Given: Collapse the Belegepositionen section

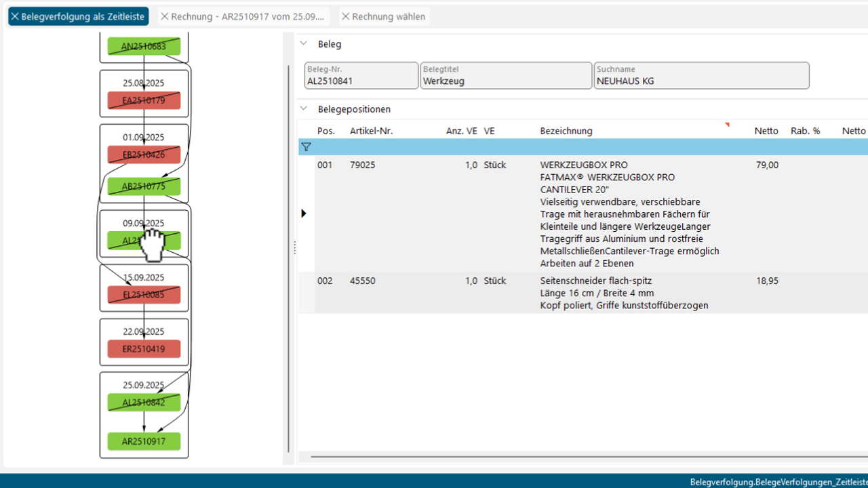Looking at the screenshot, I should click(x=304, y=109).
